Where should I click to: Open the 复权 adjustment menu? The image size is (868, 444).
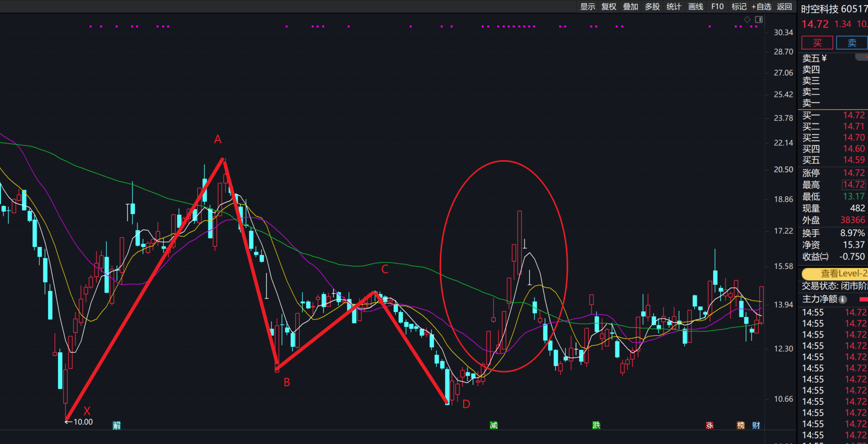click(x=609, y=6)
